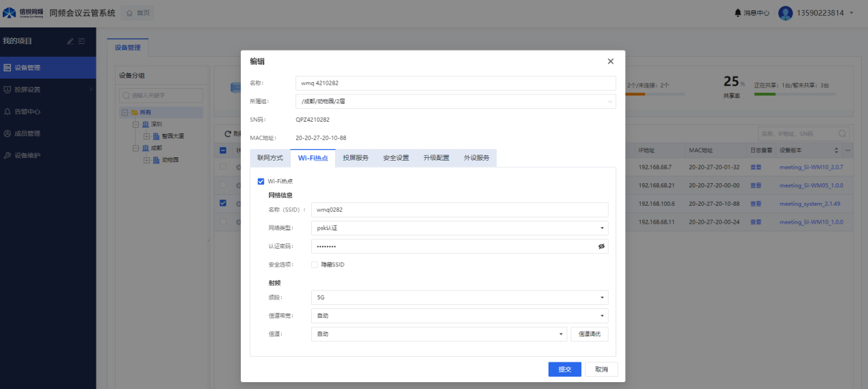
Task: Click the 信道调优 button
Action: [x=589, y=334]
